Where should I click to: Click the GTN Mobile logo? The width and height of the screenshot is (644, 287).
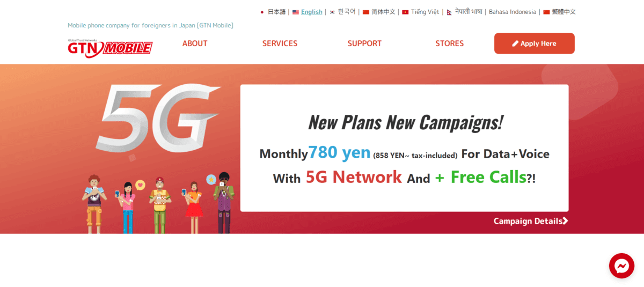(110, 47)
